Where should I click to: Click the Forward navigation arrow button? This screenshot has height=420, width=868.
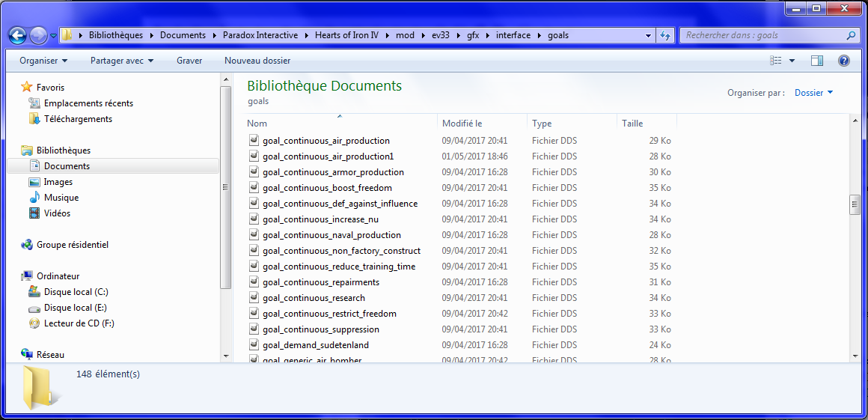(38, 34)
